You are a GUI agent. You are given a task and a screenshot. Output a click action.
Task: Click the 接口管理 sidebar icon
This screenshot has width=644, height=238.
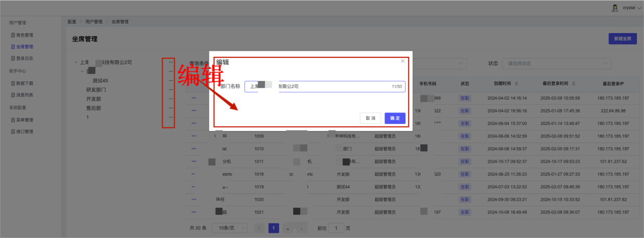coord(13,132)
